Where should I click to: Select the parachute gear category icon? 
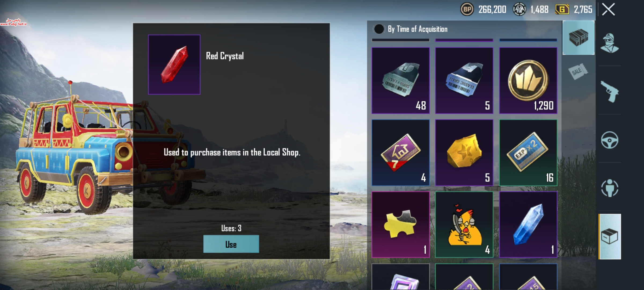[x=610, y=188]
